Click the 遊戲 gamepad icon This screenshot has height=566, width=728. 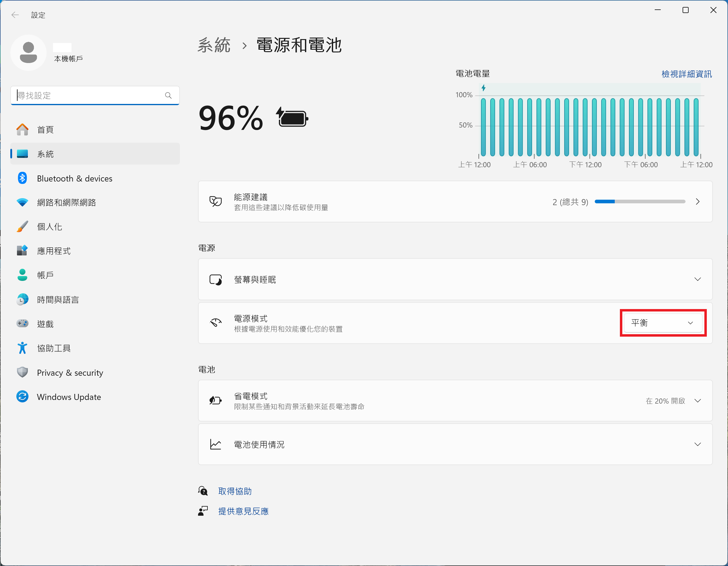pos(22,324)
